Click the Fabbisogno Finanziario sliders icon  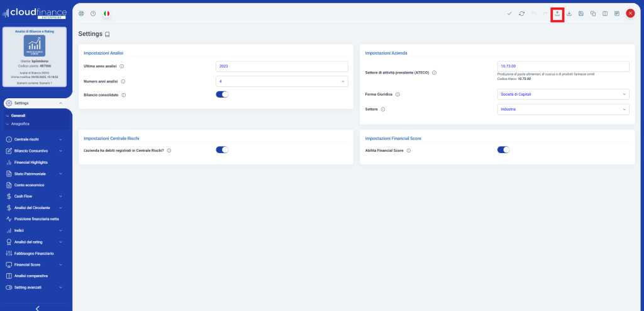pos(9,253)
